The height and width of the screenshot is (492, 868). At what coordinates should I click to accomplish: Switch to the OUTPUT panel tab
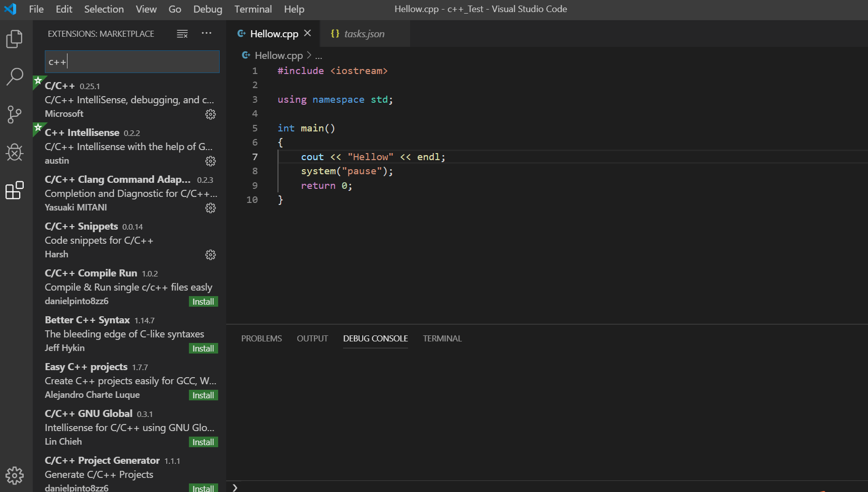(312, 338)
